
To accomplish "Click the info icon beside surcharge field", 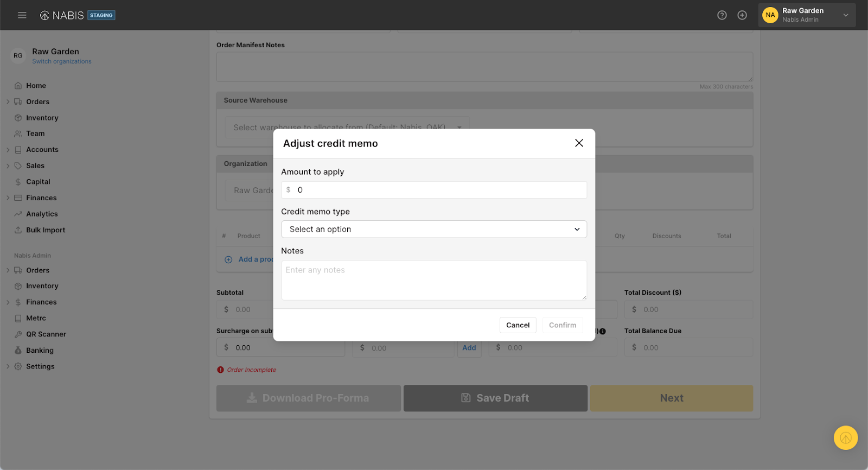I will point(603,331).
